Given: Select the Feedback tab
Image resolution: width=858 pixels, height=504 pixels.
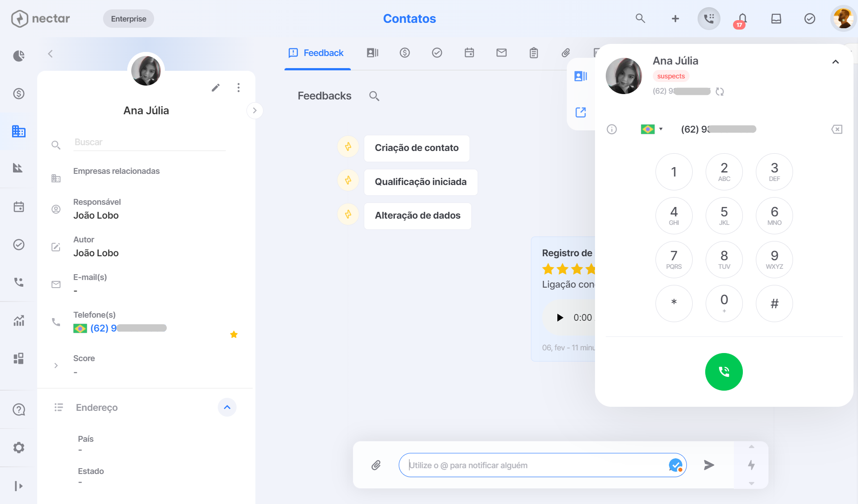Looking at the screenshot, I should pyautogui.click(x=317, y=53).
